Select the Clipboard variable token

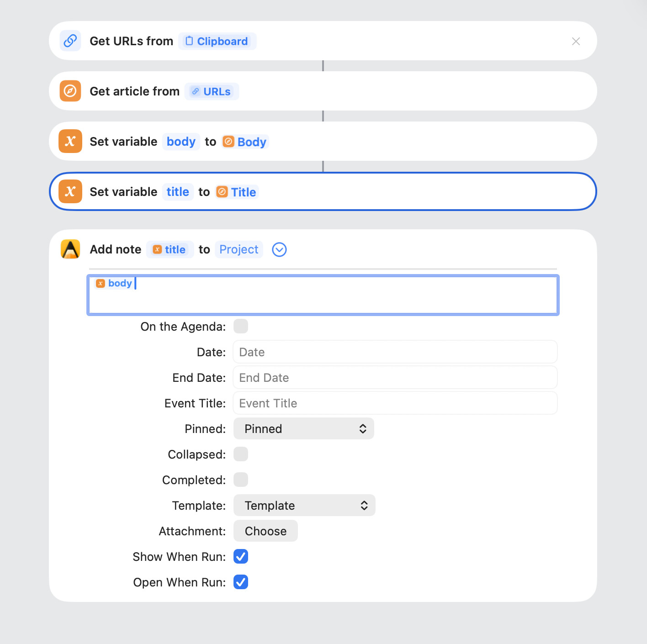point(217,41)
